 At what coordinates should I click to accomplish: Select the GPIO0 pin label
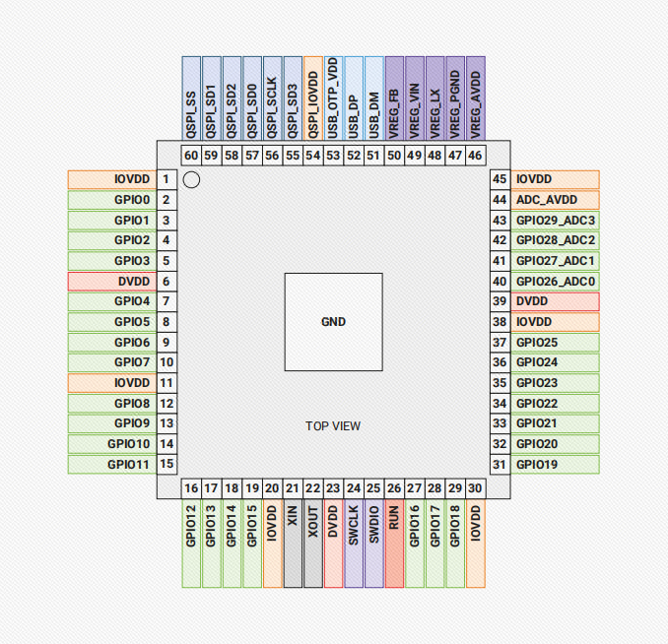coord(112,200)
